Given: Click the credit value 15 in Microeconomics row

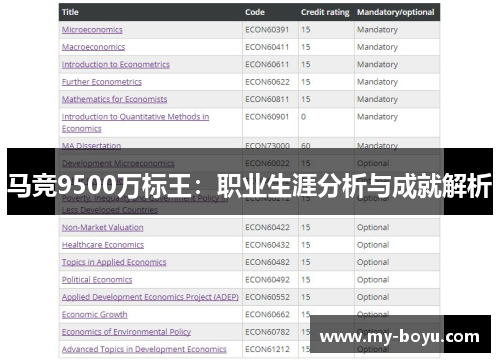Looking at the screenshot, I should coord(306,30).
